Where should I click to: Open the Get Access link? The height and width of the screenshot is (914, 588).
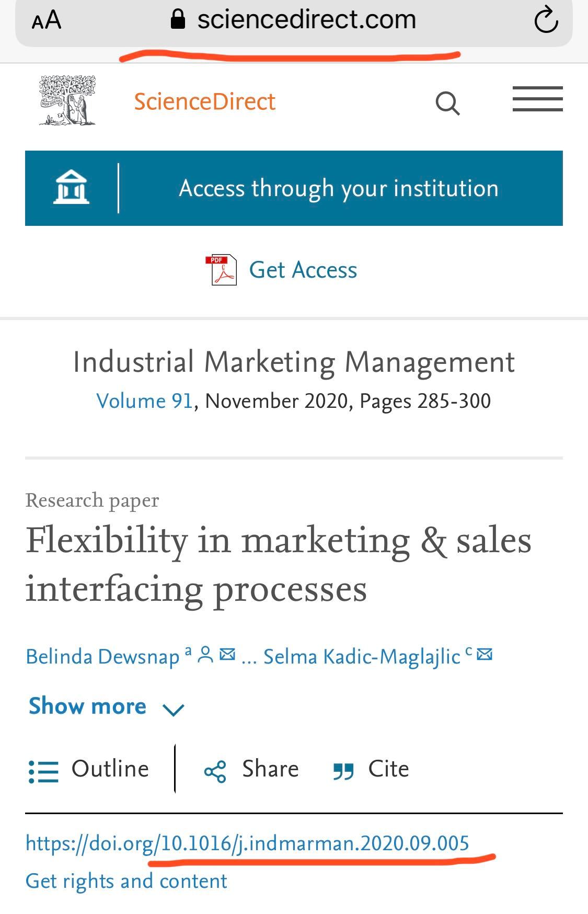coord(303,270)
